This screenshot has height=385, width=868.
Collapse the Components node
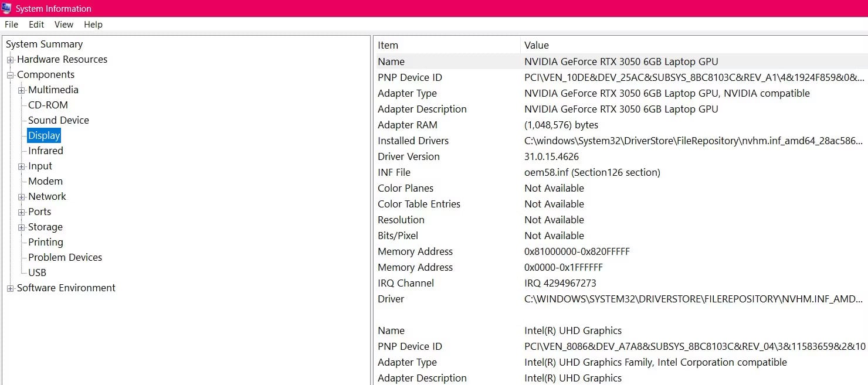pos(11,75)
